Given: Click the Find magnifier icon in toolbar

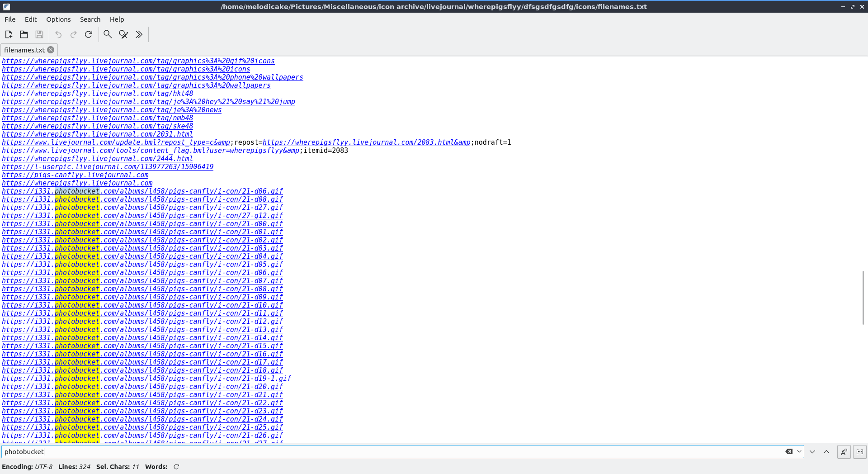Looking at the screenshot, I should click(108, 34).
